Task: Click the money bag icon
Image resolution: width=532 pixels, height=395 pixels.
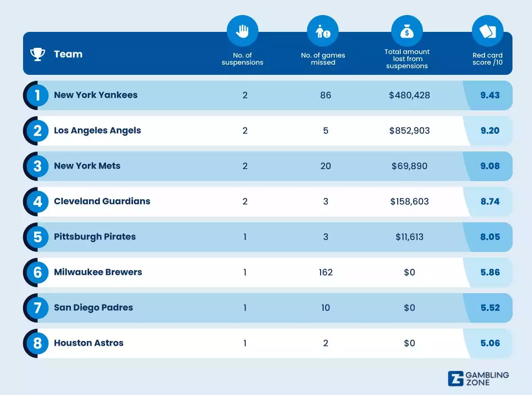Action: [x=407, y=31]
